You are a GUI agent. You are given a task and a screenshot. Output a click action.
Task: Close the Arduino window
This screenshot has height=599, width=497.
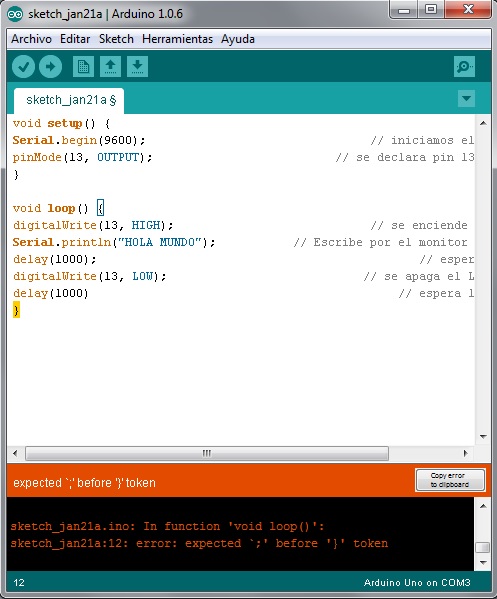coord(468,10)
